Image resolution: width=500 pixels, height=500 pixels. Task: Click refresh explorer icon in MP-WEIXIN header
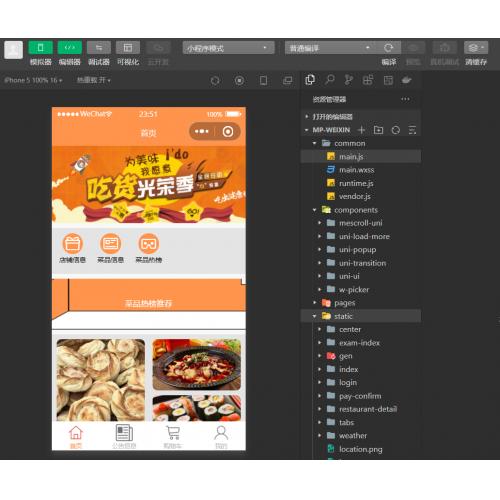pyautogui.click(x=396, y=130)
